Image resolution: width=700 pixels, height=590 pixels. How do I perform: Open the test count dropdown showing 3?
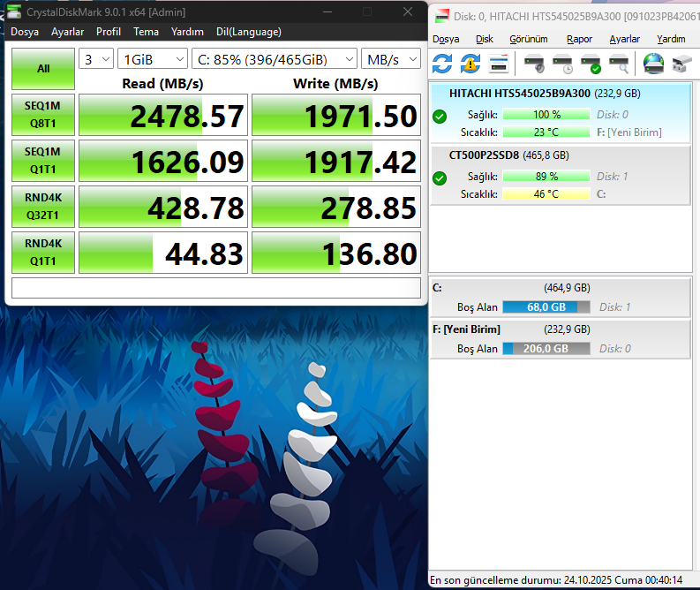[x=96, y=59]
